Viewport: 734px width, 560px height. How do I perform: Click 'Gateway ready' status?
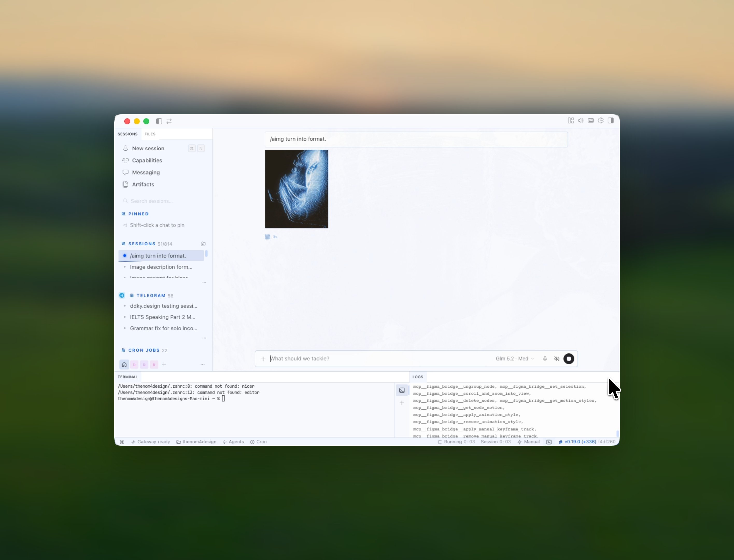pos(151,442)
